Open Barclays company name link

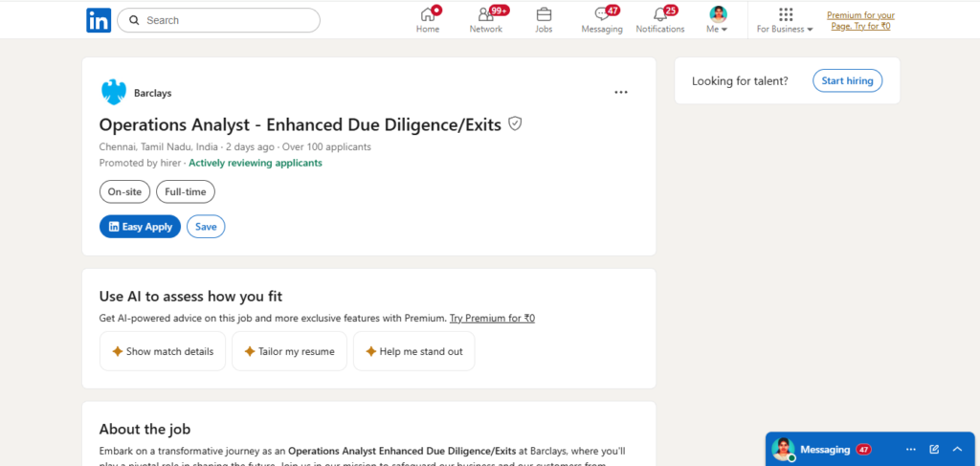click(x=152, y=93)
